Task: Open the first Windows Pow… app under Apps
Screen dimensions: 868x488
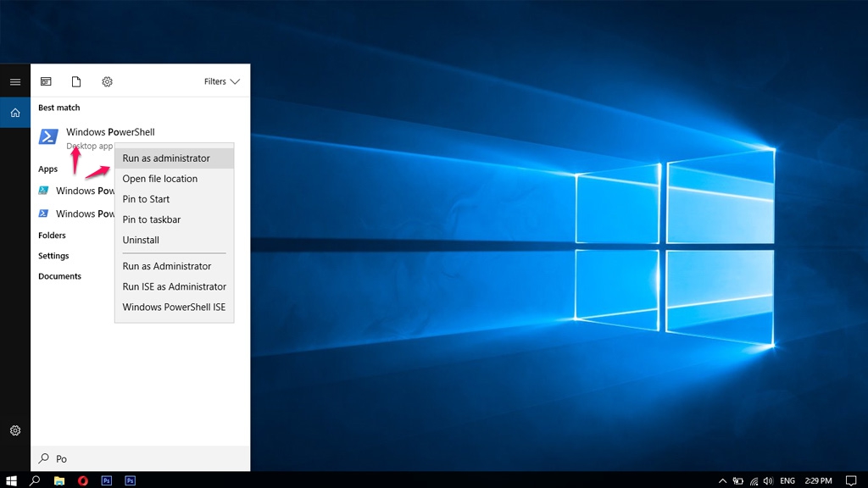Action: tap(75, 191)
